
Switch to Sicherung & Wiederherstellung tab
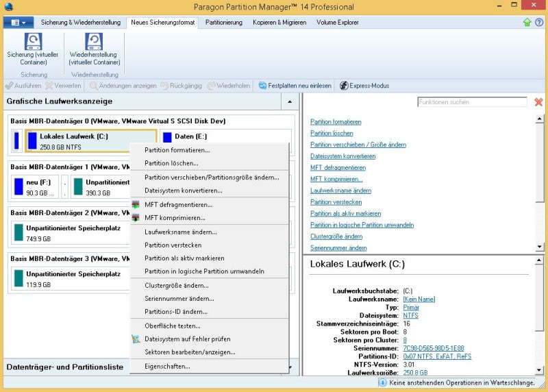(x=80, y=23)
